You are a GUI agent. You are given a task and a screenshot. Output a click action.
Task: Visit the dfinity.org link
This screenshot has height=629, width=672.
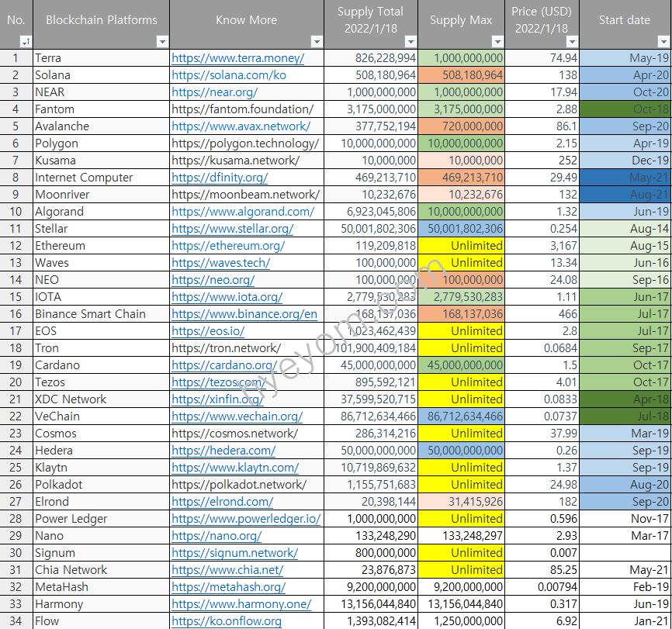[220, 178]
